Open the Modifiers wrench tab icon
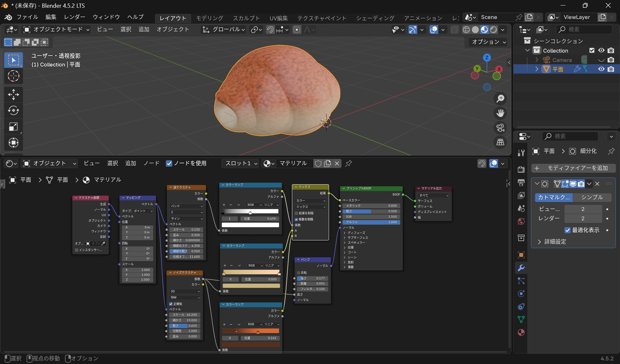 [521, 268]
